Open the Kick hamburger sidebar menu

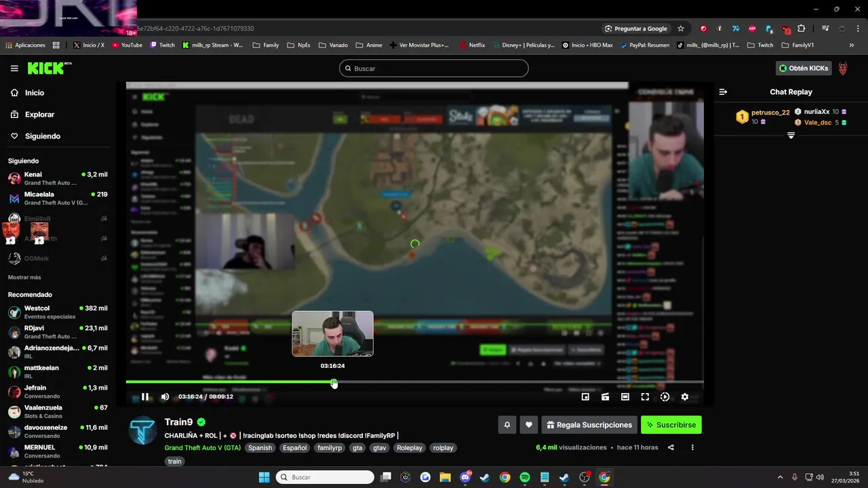pyautogui.click(x=14, y=68)
